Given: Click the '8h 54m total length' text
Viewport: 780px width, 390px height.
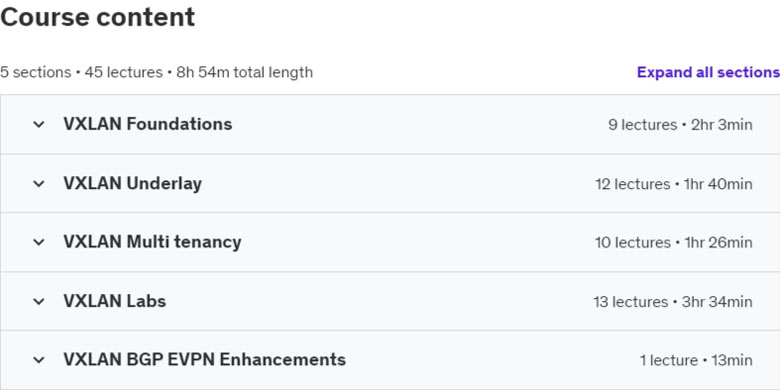Looking at the screenshot, I should (244, 72).
